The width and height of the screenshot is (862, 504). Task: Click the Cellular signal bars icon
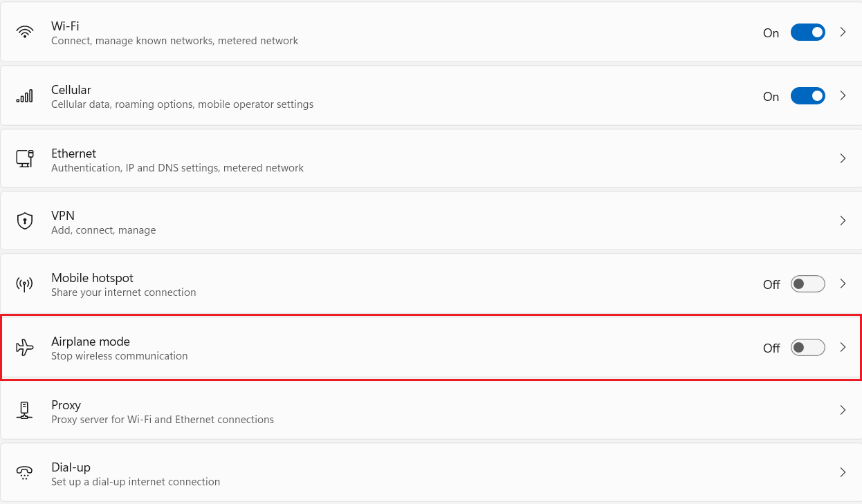point(25,96)
